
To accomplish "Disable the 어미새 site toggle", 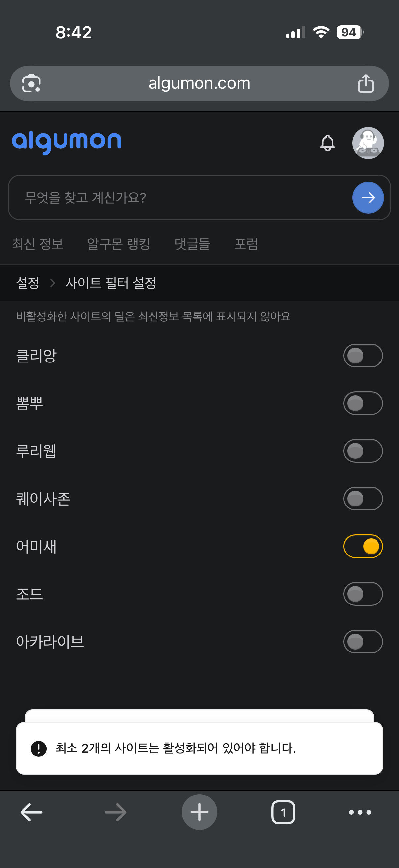I will [x=363, y=546].
